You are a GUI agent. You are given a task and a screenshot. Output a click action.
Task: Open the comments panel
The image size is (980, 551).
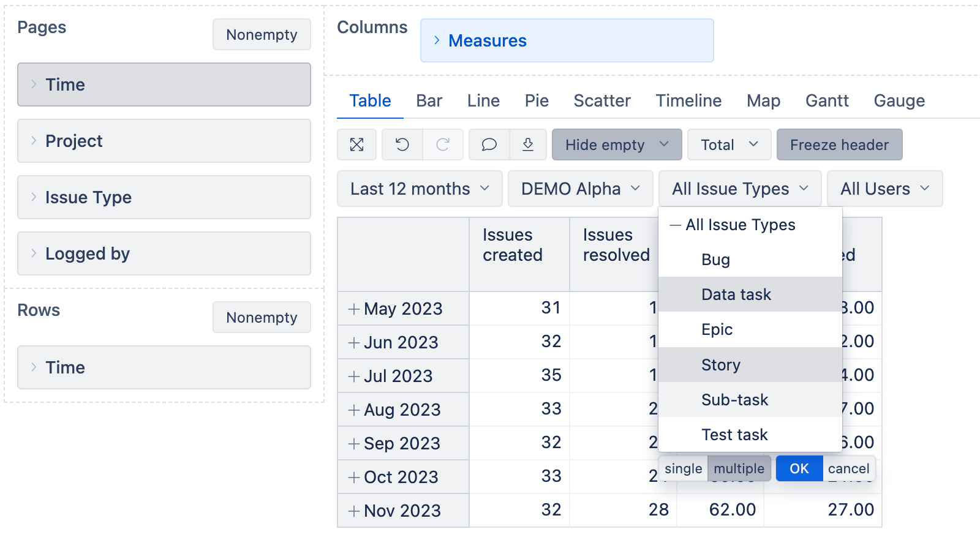click(488, 144)
